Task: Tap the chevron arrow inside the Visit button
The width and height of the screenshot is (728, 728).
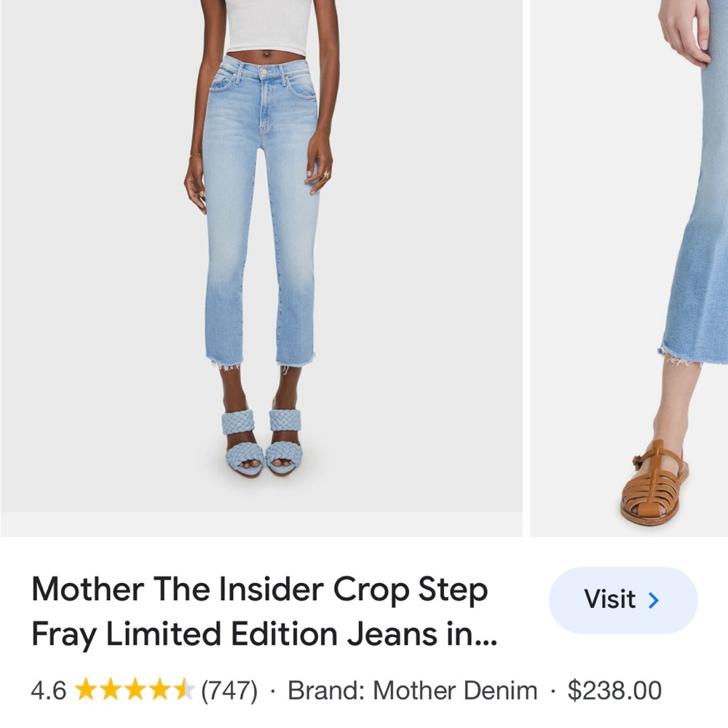Action: [654, 601]
